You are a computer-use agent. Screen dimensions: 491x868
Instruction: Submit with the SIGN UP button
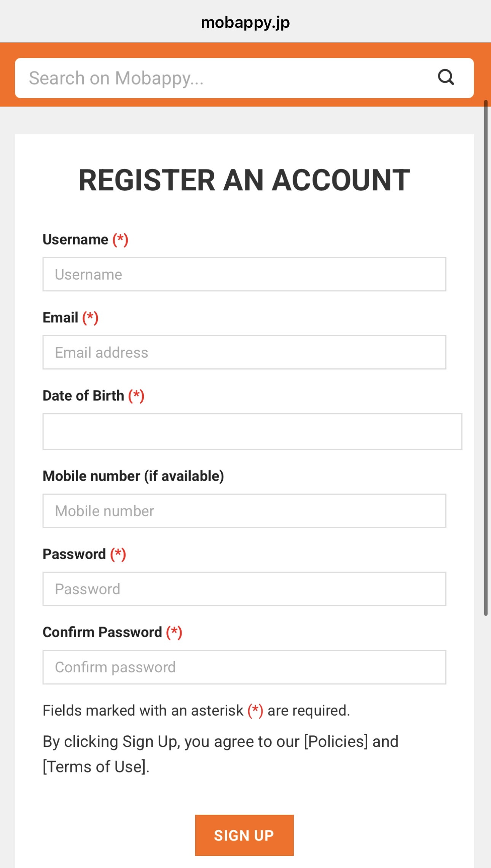tap(244, 835)
